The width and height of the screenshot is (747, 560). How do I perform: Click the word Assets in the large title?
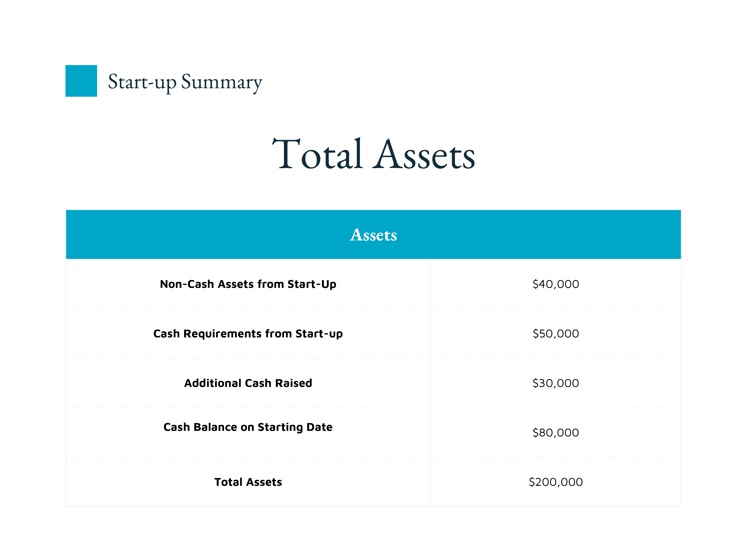(424, 155)
